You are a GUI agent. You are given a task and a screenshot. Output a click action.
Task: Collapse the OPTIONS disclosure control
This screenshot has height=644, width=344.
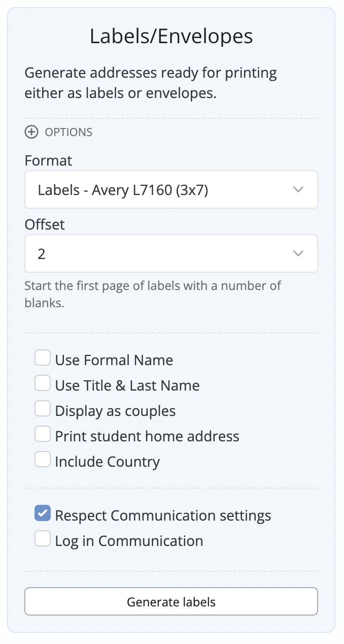(31, 132)
